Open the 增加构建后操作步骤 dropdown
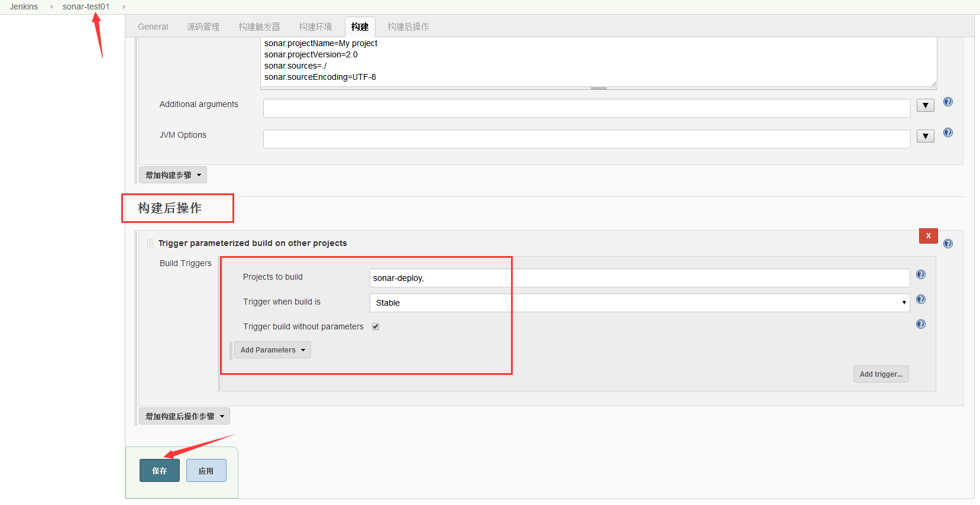Screen dimensions: 980x505 point(185,416)
